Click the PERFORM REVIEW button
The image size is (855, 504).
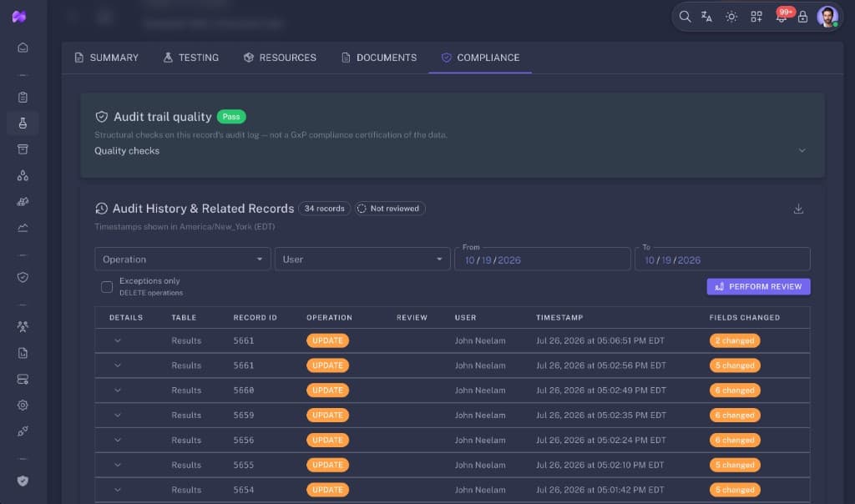point(758,286)
